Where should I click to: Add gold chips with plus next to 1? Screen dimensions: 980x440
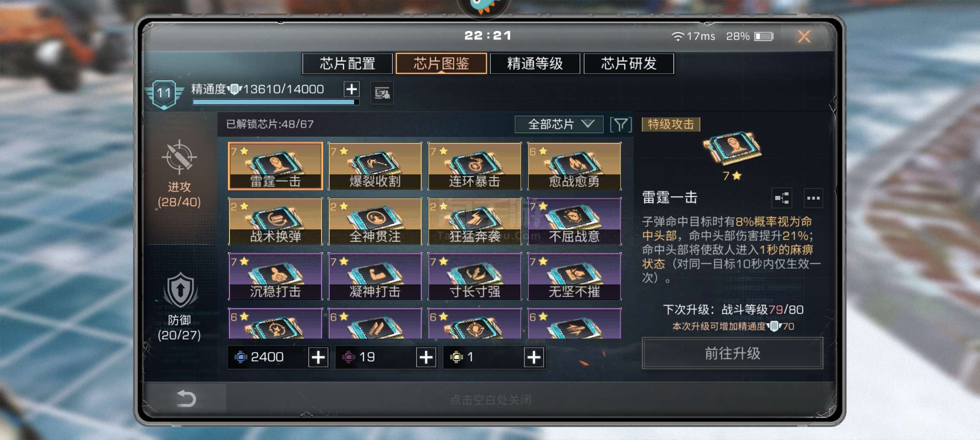[534, 357]
